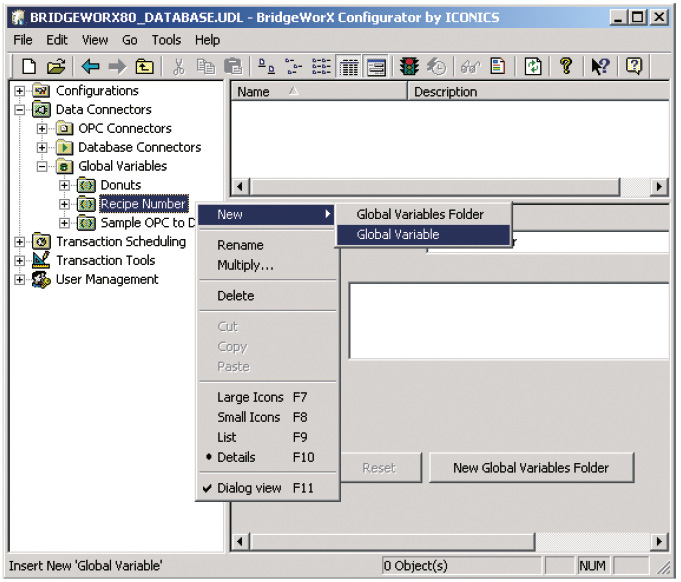Click the New Global Variables Folder button

tap(531, 468)
